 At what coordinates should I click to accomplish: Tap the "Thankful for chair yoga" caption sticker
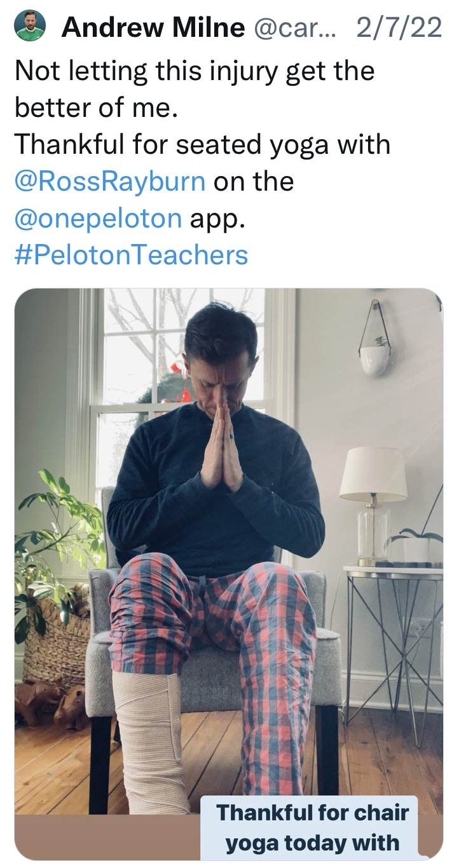312,827
